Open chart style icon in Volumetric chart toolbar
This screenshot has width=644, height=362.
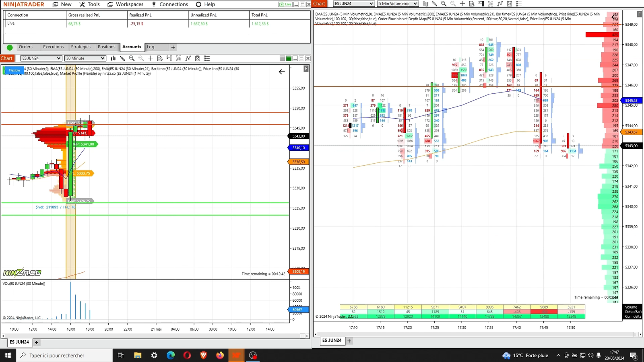point(425,4)
